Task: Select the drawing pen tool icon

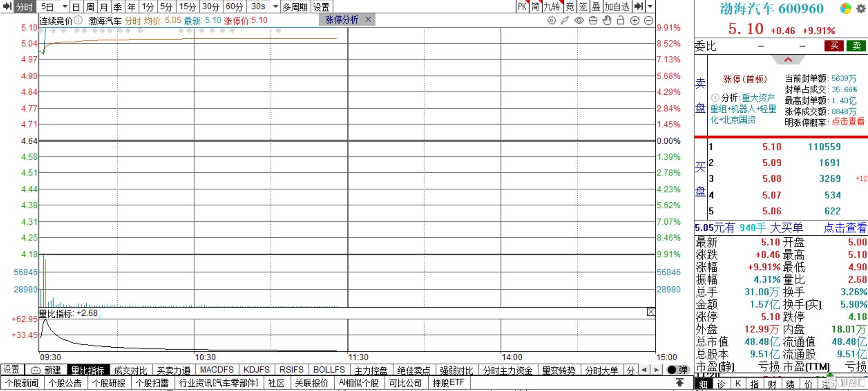Action: [565, 20]
